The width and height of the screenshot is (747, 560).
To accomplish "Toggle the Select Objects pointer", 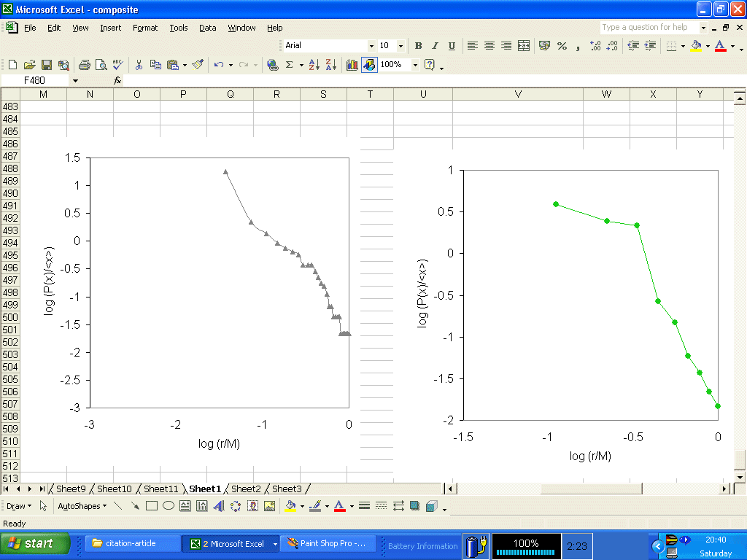I will click(43, 506).
